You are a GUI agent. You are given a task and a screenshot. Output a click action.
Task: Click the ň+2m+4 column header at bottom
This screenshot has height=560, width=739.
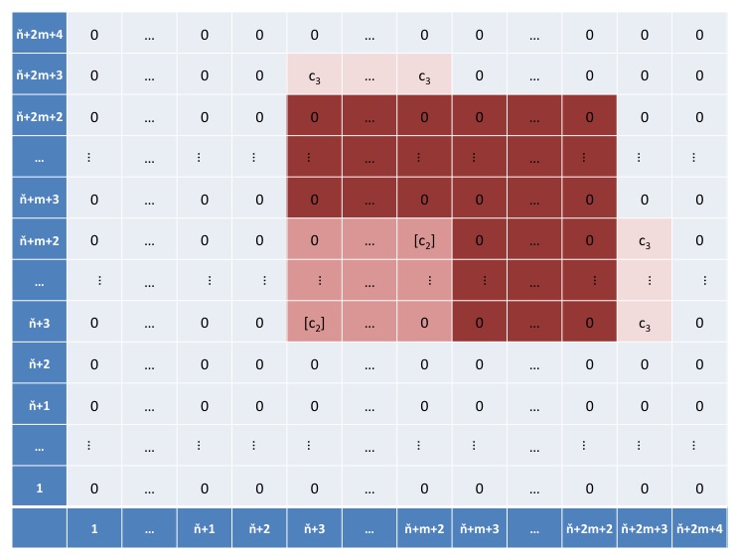coord(699,529)
